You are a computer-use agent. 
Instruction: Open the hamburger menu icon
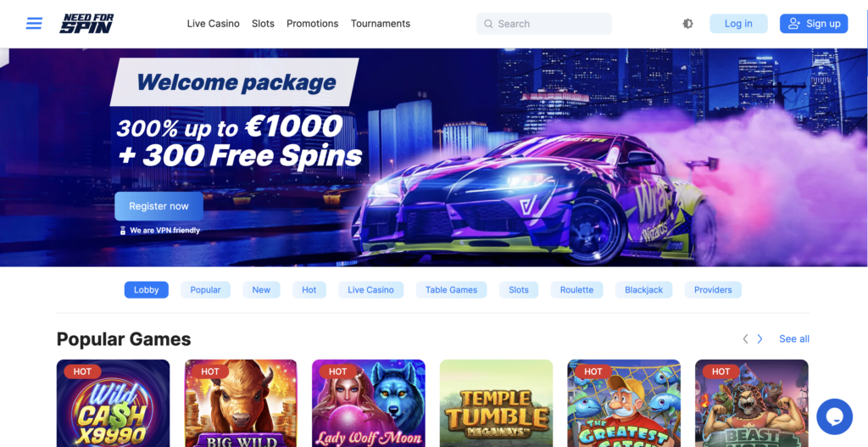[34, 24]
